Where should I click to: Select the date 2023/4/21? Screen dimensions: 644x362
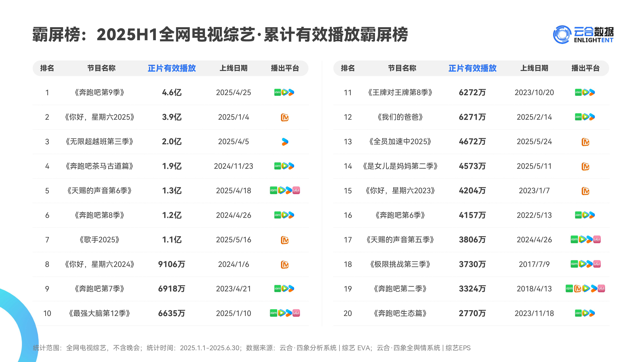pyautogui.click(x=233, y=289)
